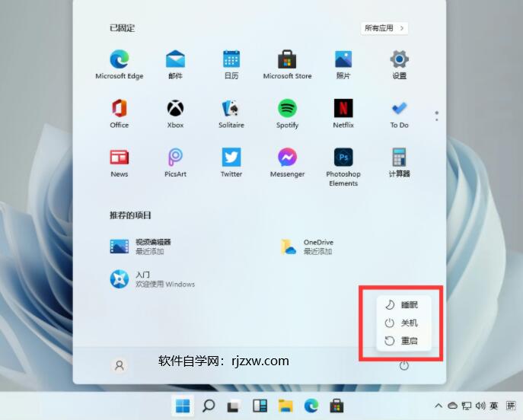Screen dimensions: 523x420
Task: Open recommended OneDrive item
Action: tap(307, 247)
